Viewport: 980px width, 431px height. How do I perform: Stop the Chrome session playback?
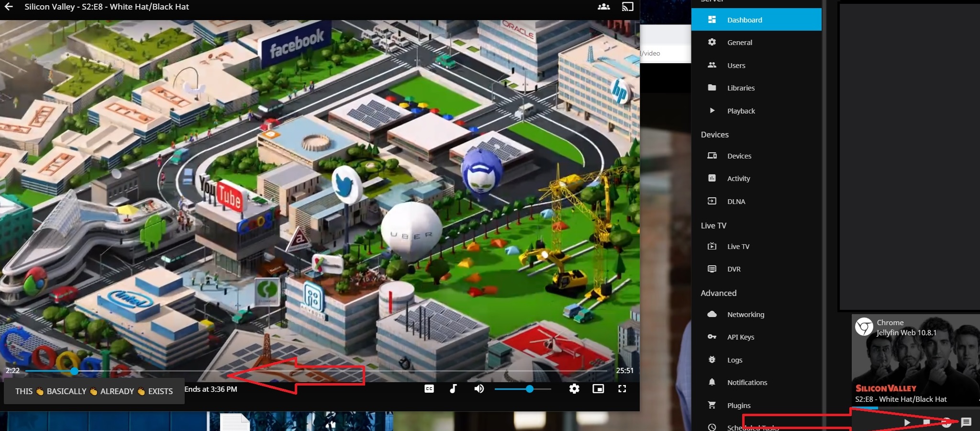(927, 422)
